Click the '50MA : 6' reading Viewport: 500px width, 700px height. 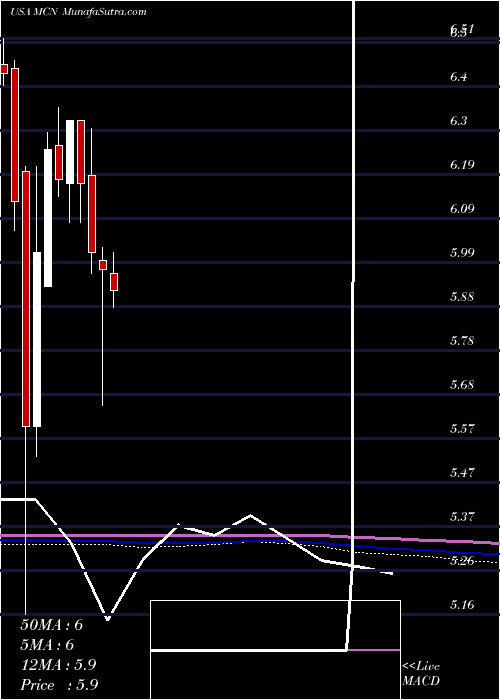pos(52,625)
